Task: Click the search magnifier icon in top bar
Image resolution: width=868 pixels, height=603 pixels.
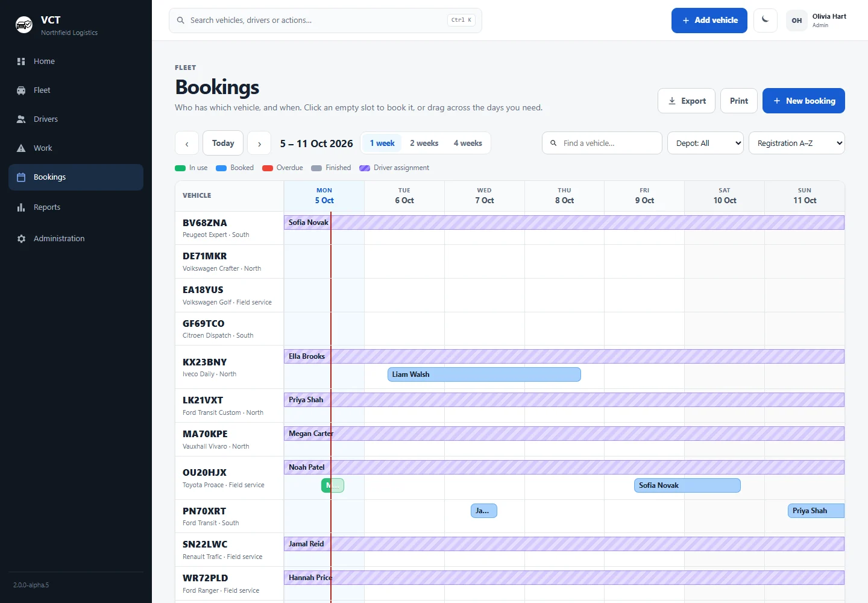Action: [x=180, y=21]
